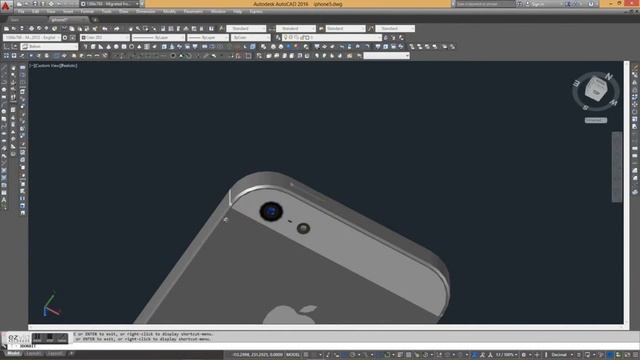Viewport: 640px width, 360px height.
Task: Open the lineweight ByLayer dropdown
Action: coord(208,38)
